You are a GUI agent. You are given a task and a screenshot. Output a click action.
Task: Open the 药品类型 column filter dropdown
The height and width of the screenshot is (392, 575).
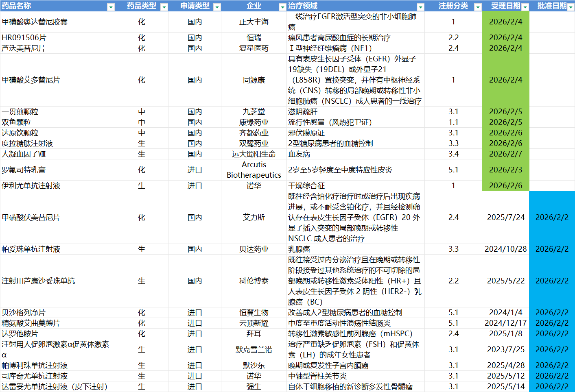164,7
